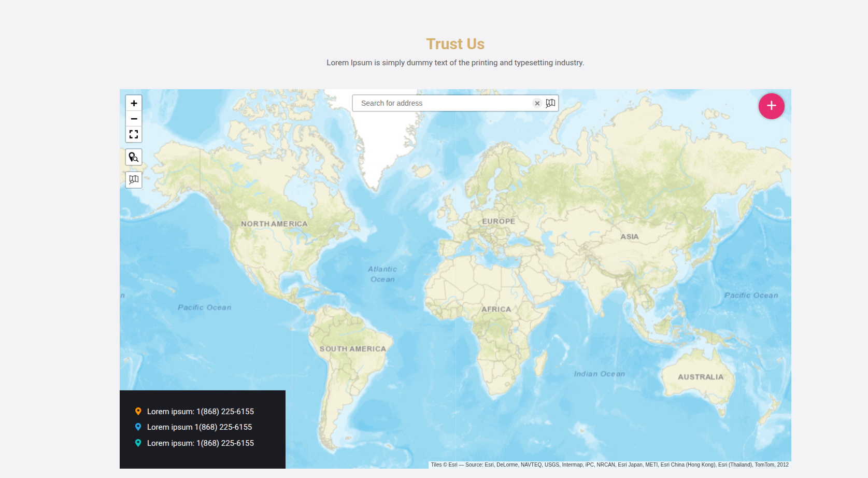Select the phone number beside the orange pin
Image resolution: width=868 pixels, height=478 pixels.
click(225, 412)
